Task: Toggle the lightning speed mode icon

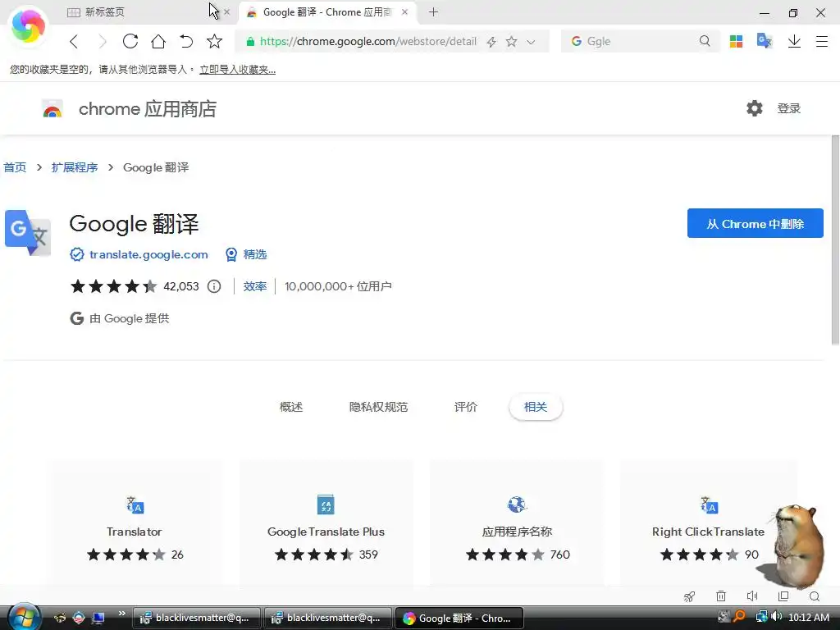Action: tap(491, 41)
